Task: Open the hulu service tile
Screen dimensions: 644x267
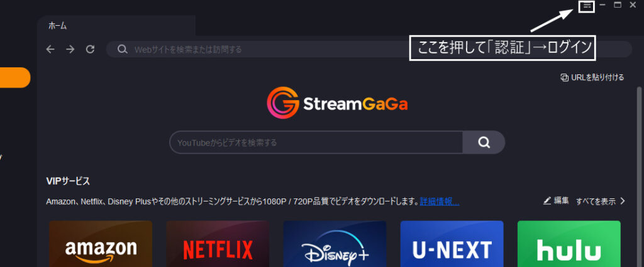Action: 569,244
